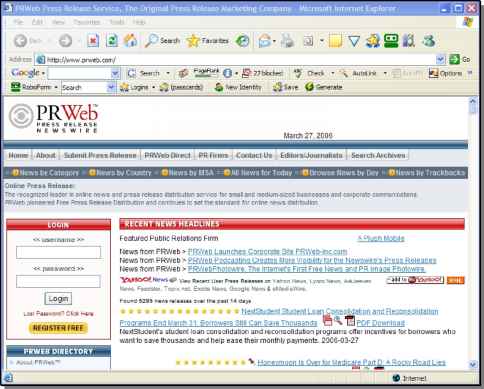Click the Google toolbar search input box
This screenshot has height=389, width=484.
click(80, 73)
